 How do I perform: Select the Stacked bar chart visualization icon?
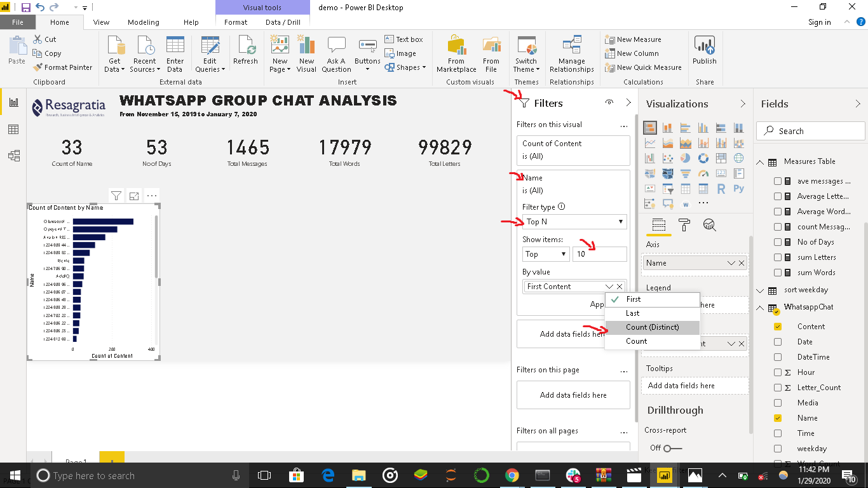649,127
